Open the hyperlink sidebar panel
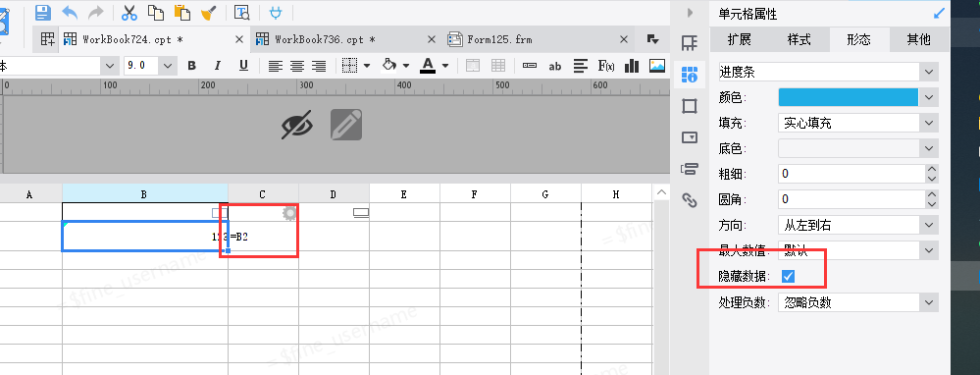The width and height of the screenshot is (980, 375). 690,200
